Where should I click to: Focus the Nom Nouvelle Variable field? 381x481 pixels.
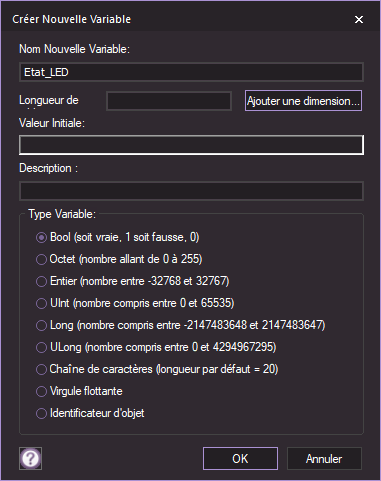(x=191, y=72)
